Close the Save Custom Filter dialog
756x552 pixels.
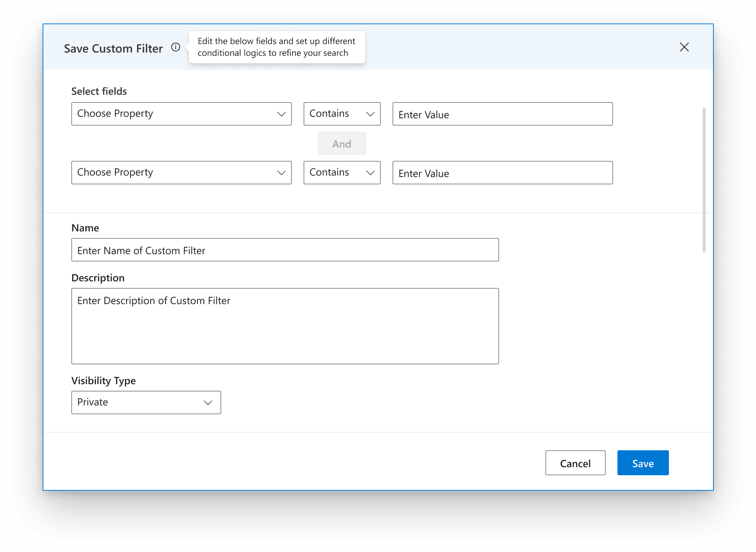[x=684, y=47]
